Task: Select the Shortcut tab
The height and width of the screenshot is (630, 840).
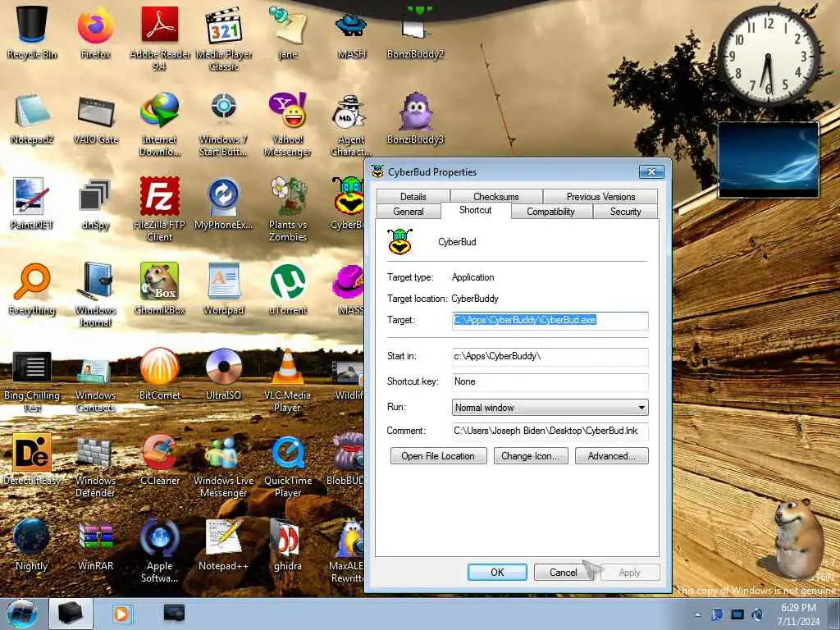Action: 475,210
